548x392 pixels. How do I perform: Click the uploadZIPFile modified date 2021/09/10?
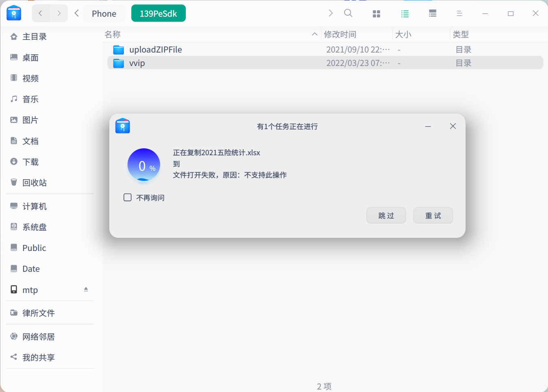coord(358,50)
